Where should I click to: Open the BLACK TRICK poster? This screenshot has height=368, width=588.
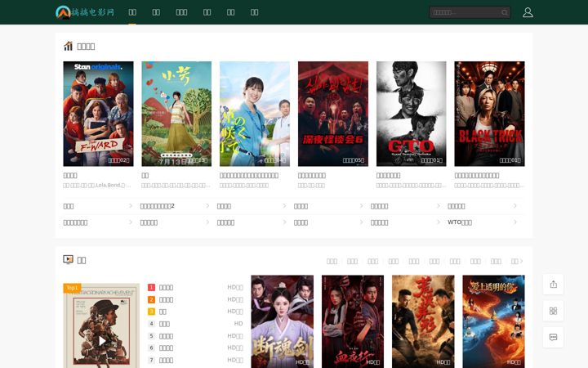pyautogui.click(x=489, y=114)
